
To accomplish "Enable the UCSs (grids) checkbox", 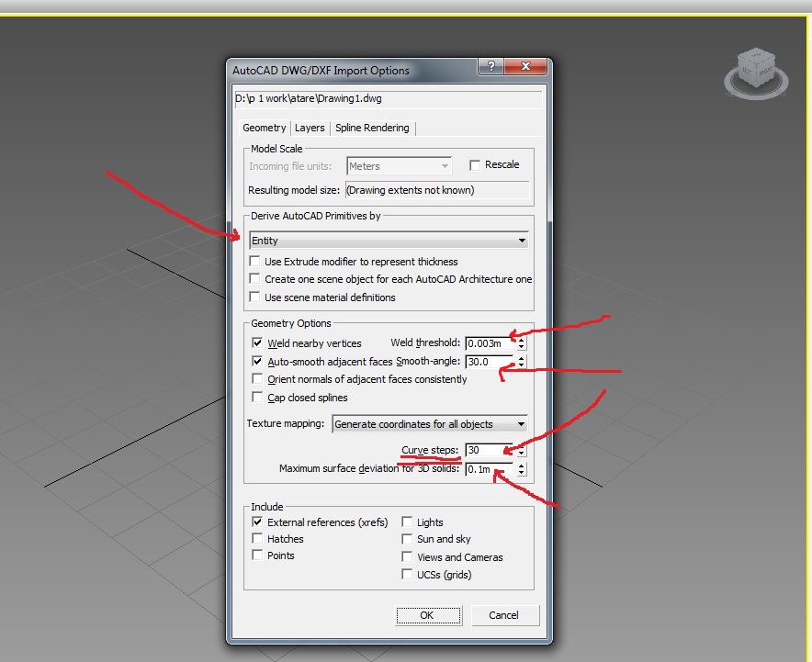I will pos(407,575).
